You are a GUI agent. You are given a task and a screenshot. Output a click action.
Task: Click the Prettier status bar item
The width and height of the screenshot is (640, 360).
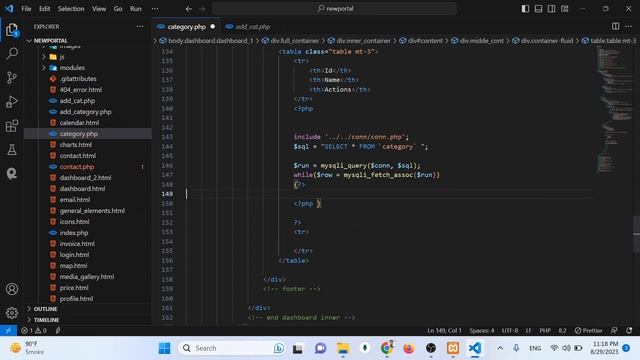click(588, 331)
